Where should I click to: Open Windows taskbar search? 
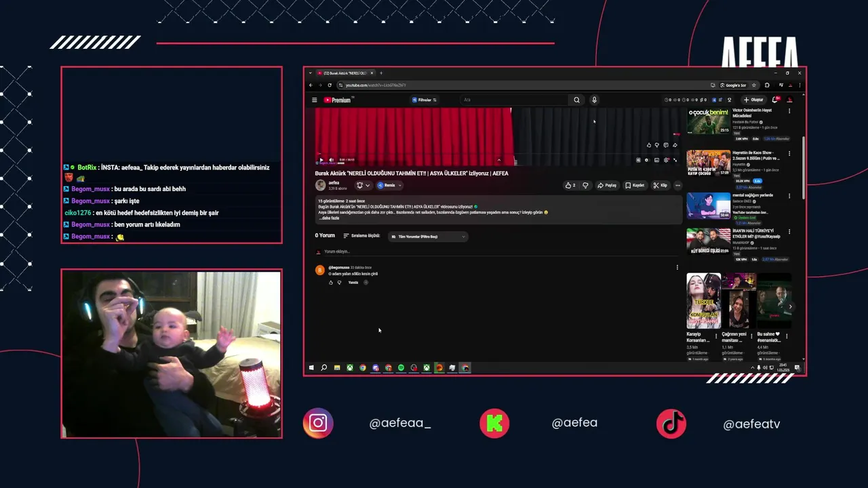324,367
